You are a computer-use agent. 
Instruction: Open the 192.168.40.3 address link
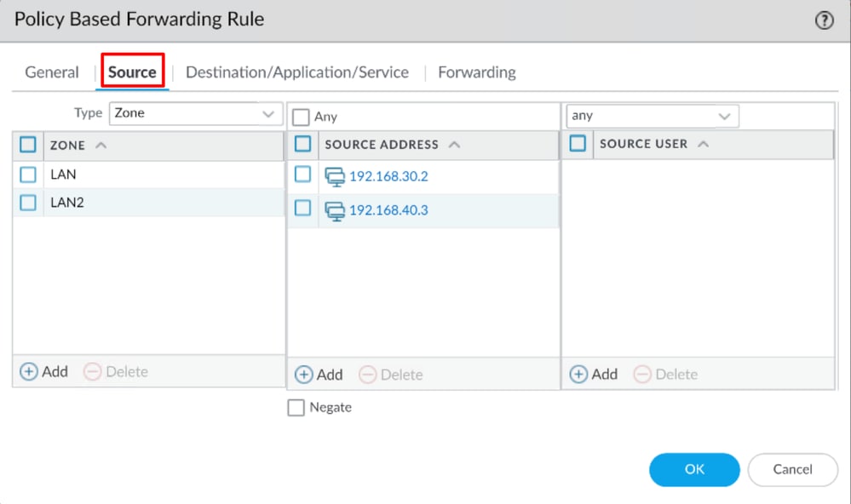[388, 210]
